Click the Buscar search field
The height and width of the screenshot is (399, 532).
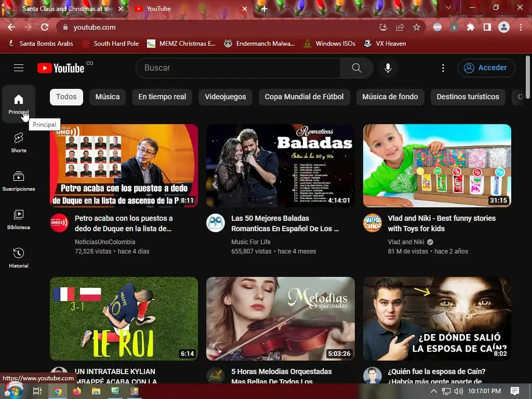coord(238,68)
